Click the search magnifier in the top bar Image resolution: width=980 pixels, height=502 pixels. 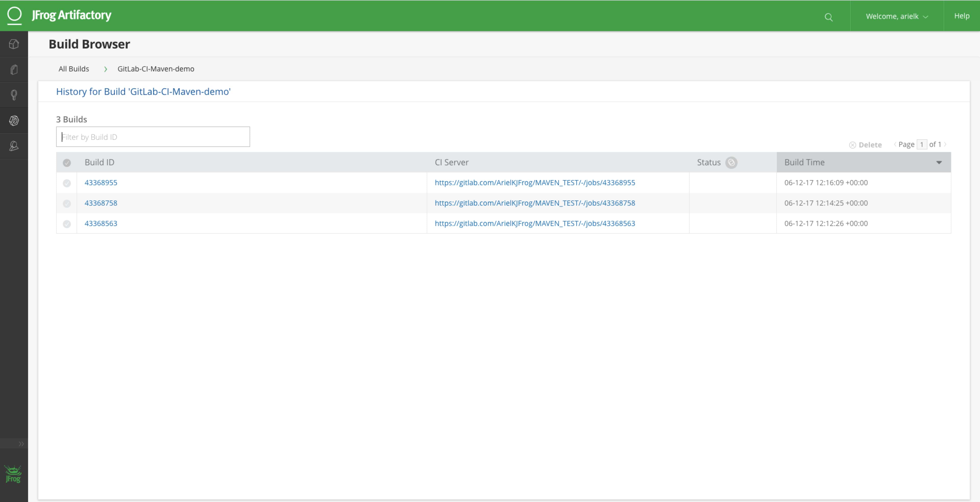point(829,17)
